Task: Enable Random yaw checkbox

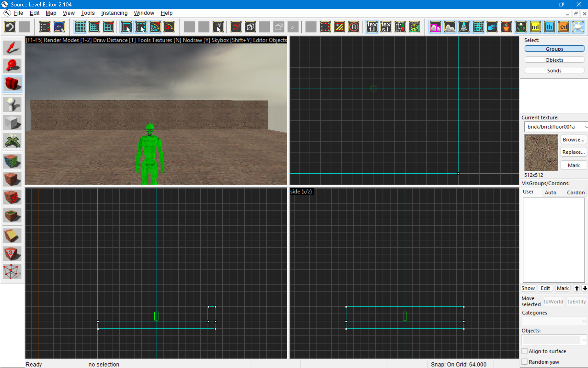Action: coord(525,362)
